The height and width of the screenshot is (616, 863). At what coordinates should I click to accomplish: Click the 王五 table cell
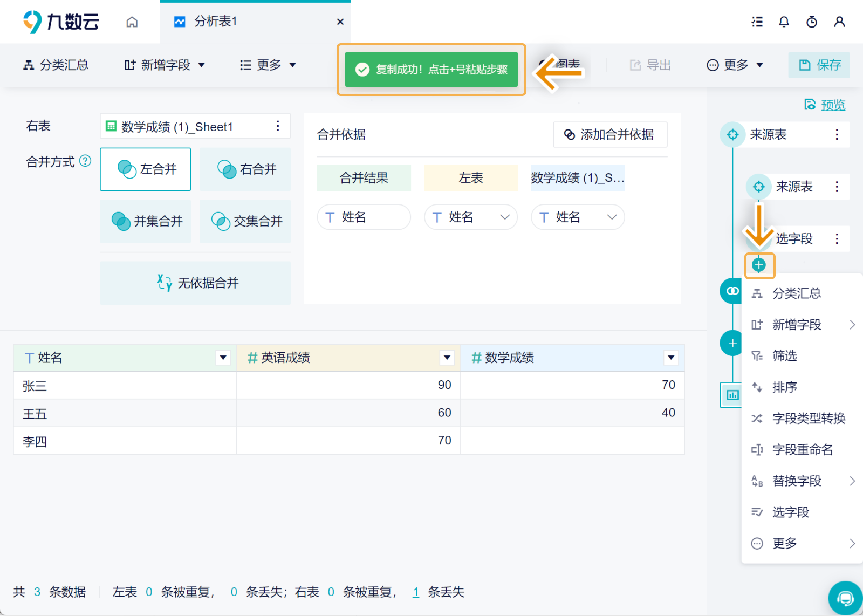pyautogui.click(x=125, y=414)
